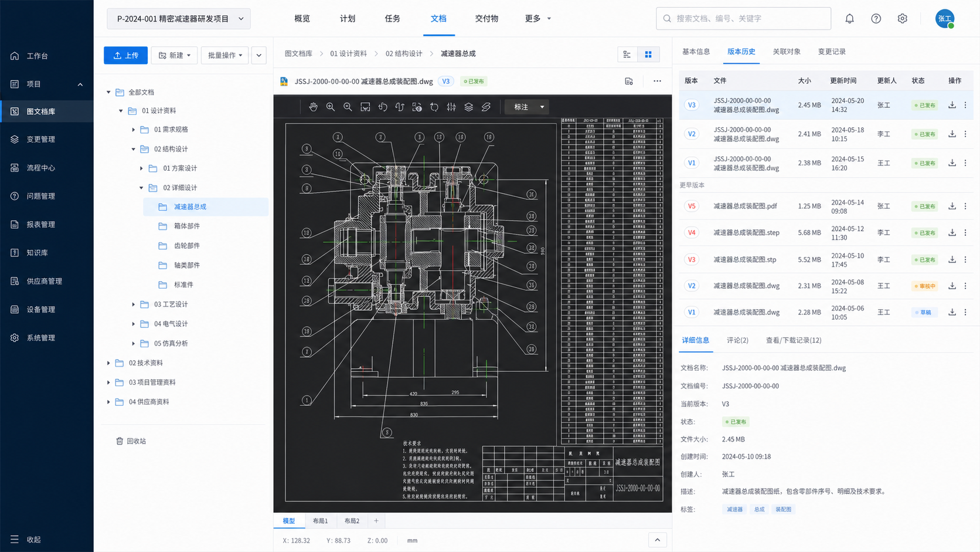Switch to list view layout
This screenshot has height=552, width=980.
click(x=627, y=55)
